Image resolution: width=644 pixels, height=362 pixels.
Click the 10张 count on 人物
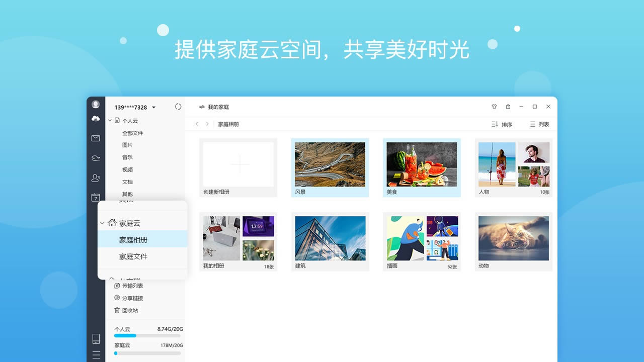coord(544,192)
